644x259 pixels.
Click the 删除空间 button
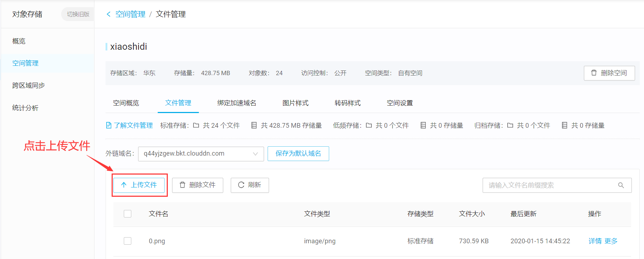coord(609,73)
